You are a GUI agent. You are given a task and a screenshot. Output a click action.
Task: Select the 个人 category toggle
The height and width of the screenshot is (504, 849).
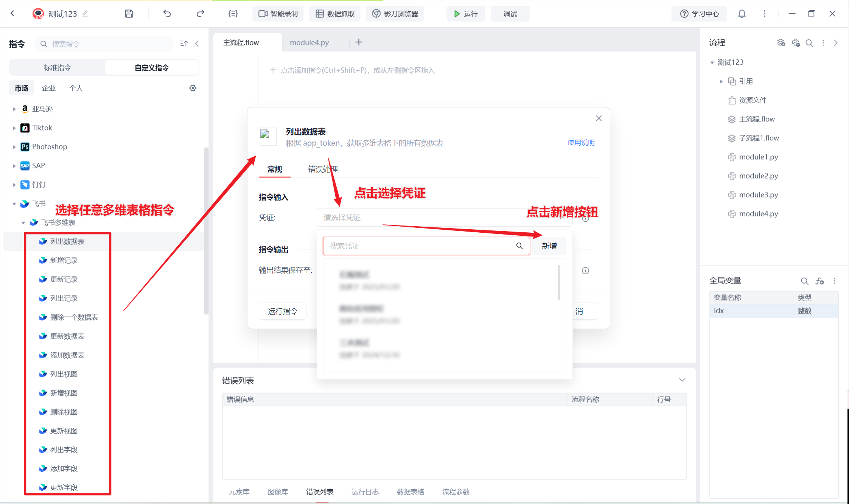[x=76, y=88]
